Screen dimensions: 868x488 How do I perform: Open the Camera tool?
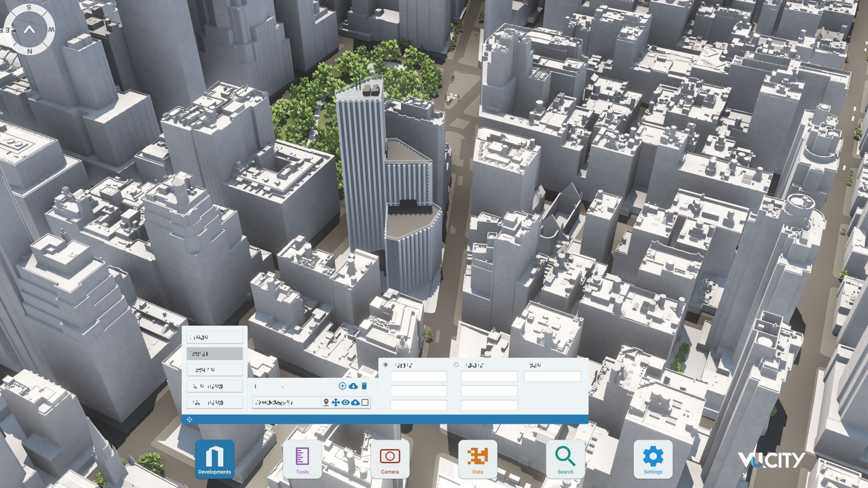pyautogui.click(x=390, y=459)
